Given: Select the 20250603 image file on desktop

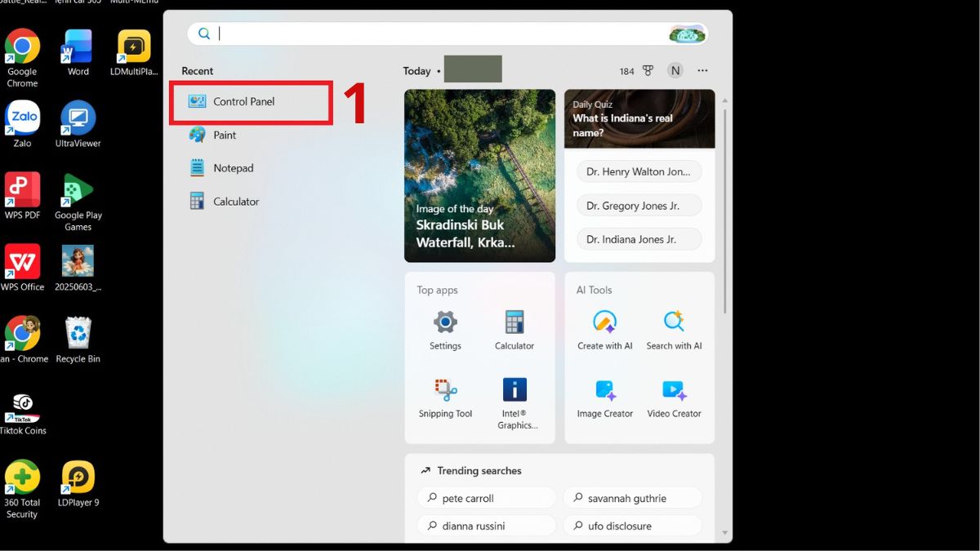Looking at the screenshot, I should click(x=78, y=268).
